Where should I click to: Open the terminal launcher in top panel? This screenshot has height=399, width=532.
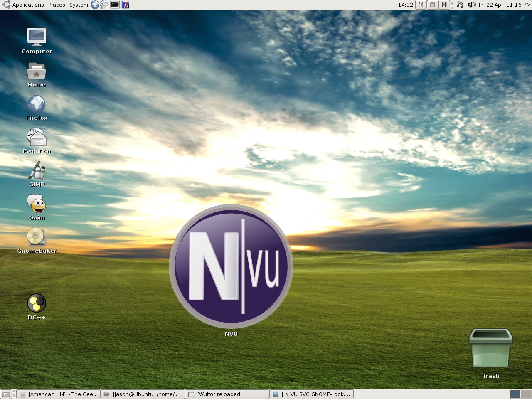(x=115, y=5)
